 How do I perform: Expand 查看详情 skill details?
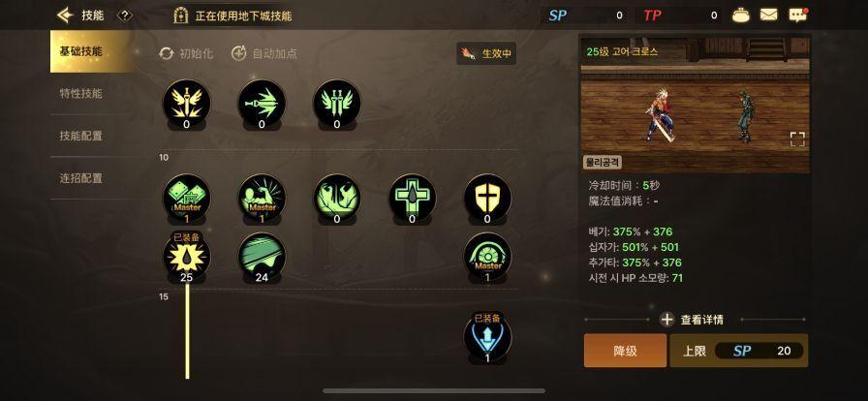[692, 320]
